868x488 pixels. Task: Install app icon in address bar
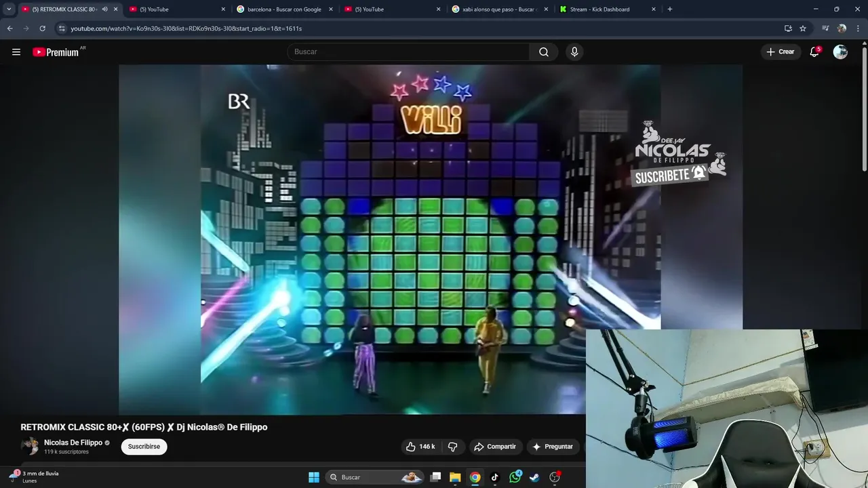[x=788, y=28]
